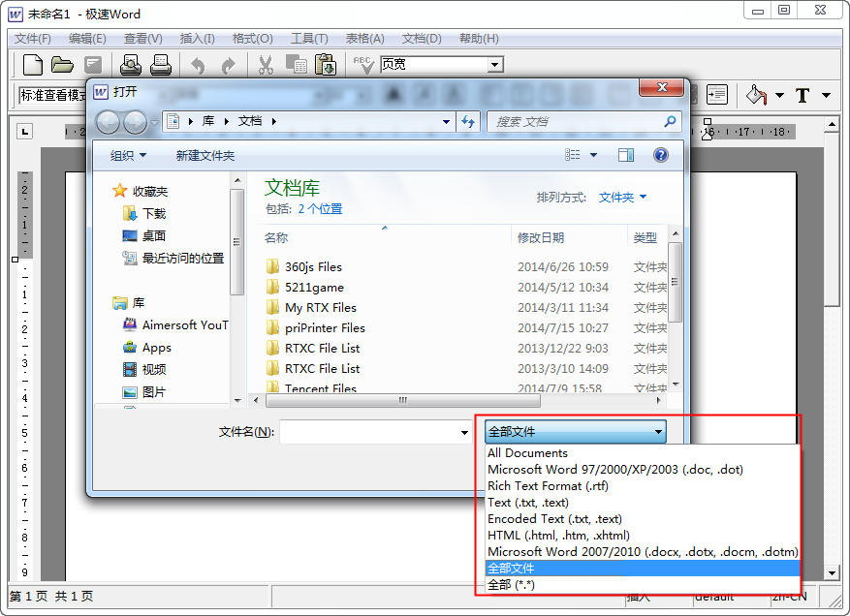The width and height of the screenshot is (850, 616).
Task: Open the 组织 dropdown menu
Action: (x=129, y=156)
